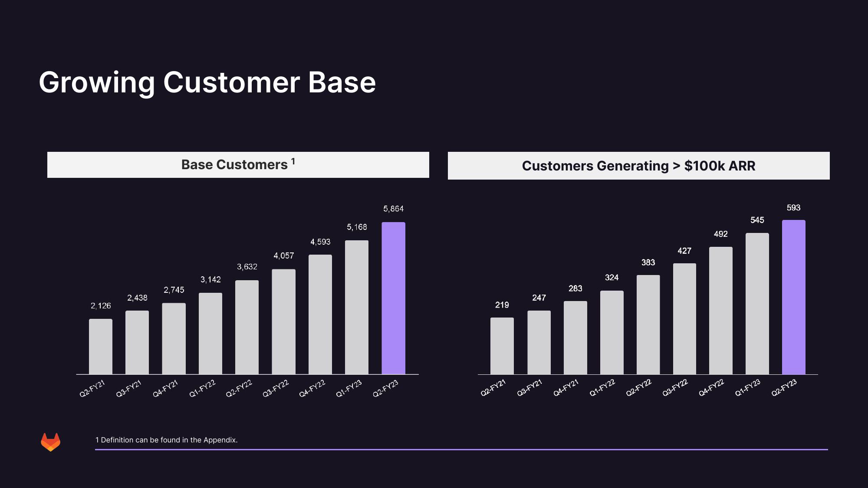Expand the Base Customers chart header
Screen dimensions: 868x488
pyautogui.click(x=238, y=166)
